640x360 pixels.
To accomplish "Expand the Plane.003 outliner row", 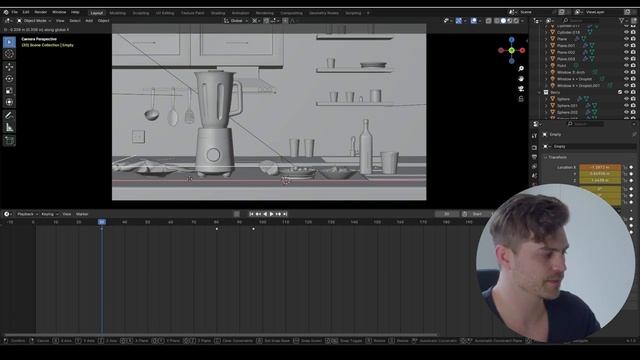I will click(x=547, y=59).
